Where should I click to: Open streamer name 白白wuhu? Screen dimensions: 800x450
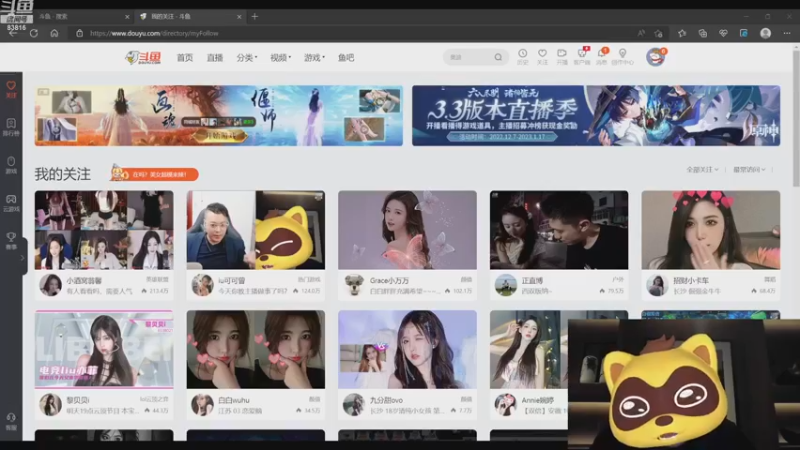(x=234, y=400)
